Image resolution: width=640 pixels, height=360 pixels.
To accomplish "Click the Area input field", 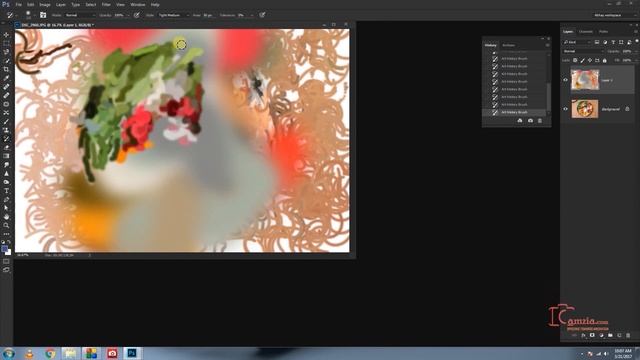I will (208, 15).
